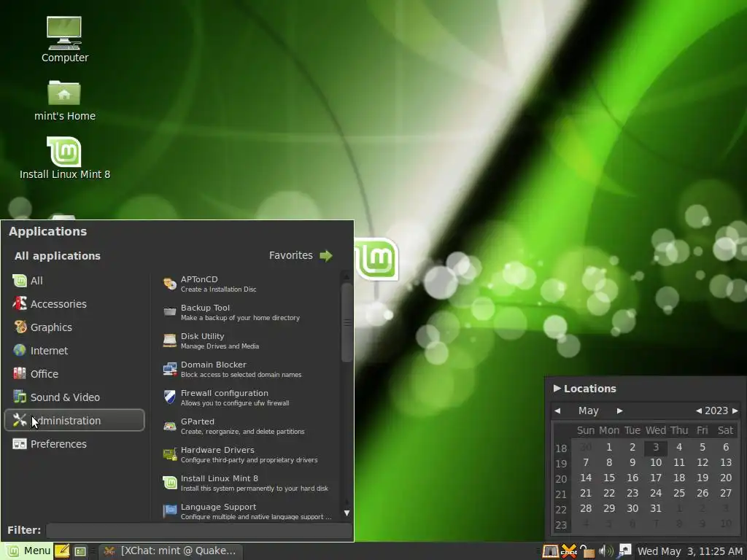This screenshot has width=747, height=560.
Task: Select May 31 in the calendar
Action: click(656, 508)
